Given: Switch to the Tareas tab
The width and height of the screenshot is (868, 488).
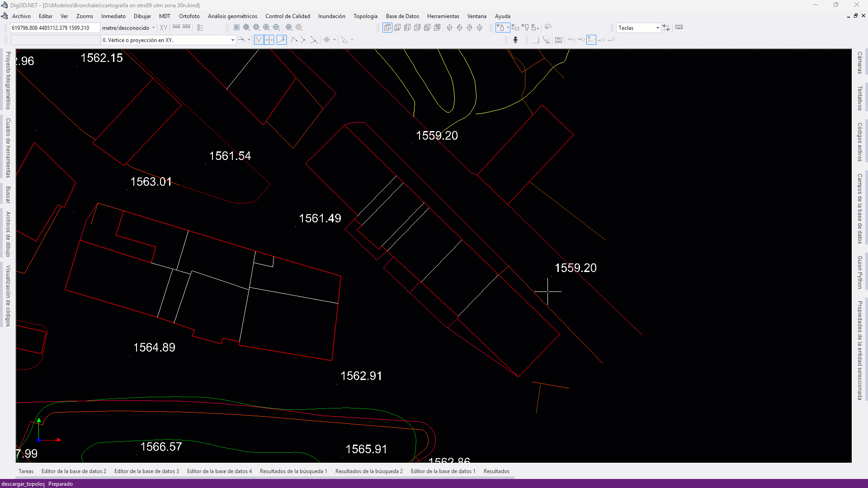Looking at the screenshot, I should point(26,471).
